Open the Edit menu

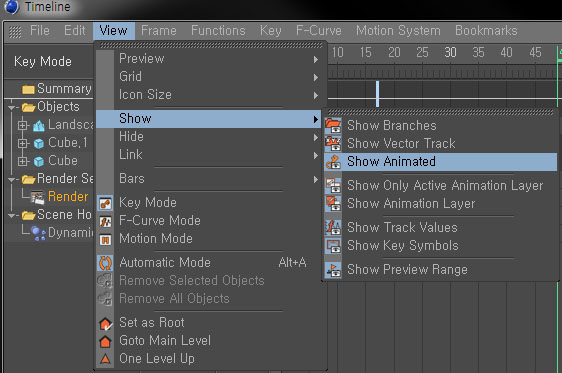(75, 31)
